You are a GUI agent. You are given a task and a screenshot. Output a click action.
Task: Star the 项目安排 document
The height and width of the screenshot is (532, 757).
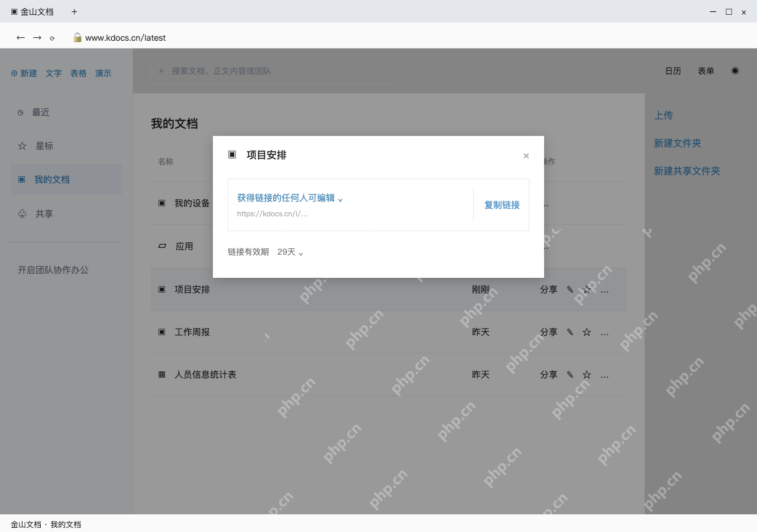coord(587,290)
